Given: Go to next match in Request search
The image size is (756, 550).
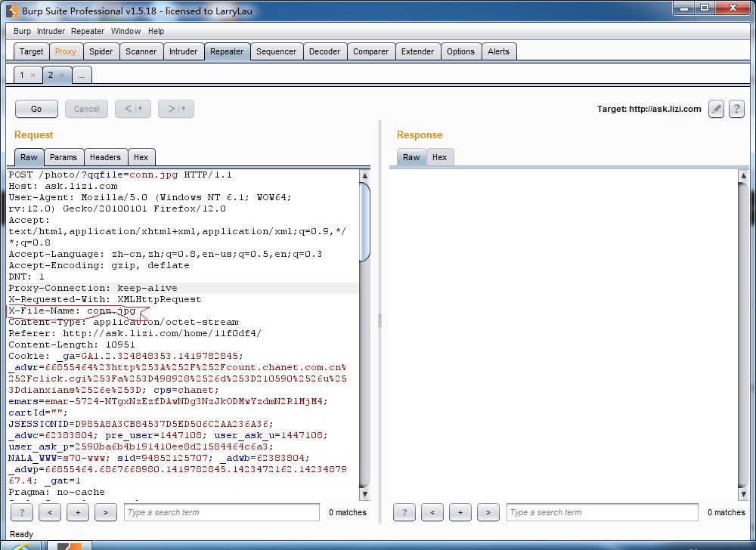Looking at the screenshot, I should (x=106, y=512).
